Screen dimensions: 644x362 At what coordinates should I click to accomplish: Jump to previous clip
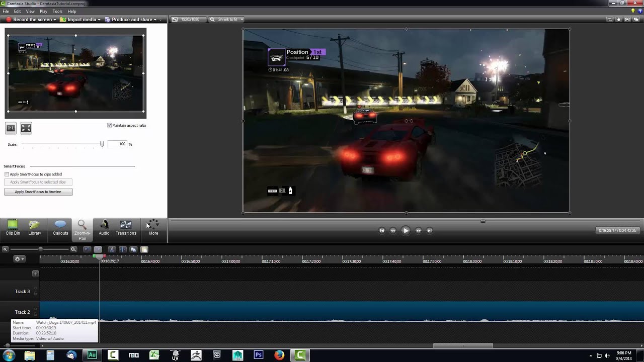pos(381,231)
